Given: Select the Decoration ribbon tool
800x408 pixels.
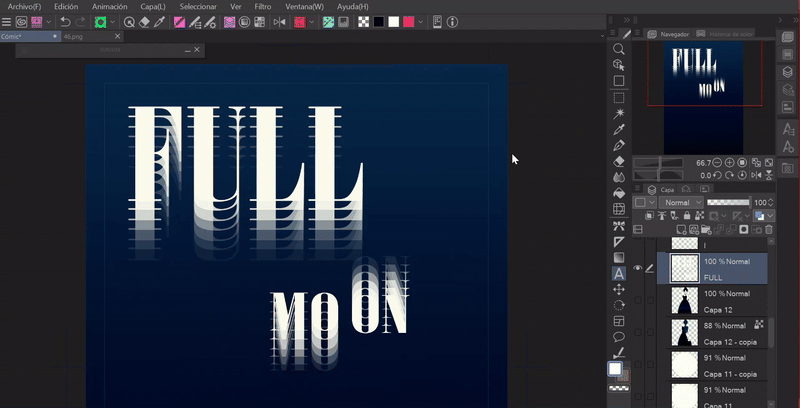Looking at the screenshot, I should click(618, 225).
